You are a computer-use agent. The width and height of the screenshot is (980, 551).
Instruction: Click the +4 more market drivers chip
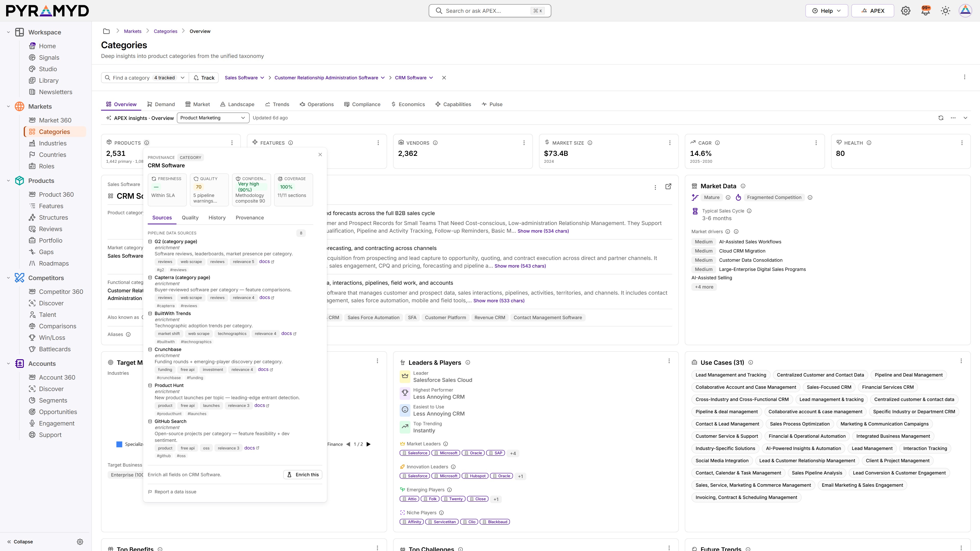click(704, 287)
